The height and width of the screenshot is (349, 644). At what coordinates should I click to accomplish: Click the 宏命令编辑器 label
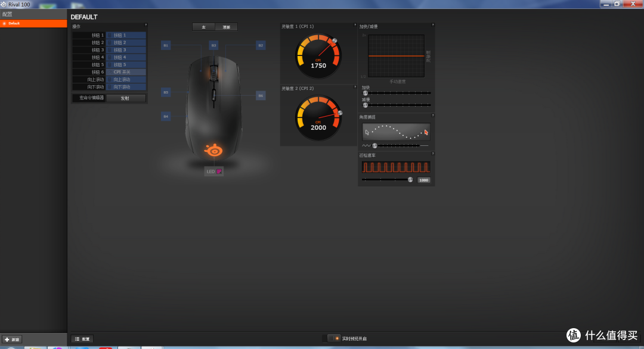(x=92, y=98)
